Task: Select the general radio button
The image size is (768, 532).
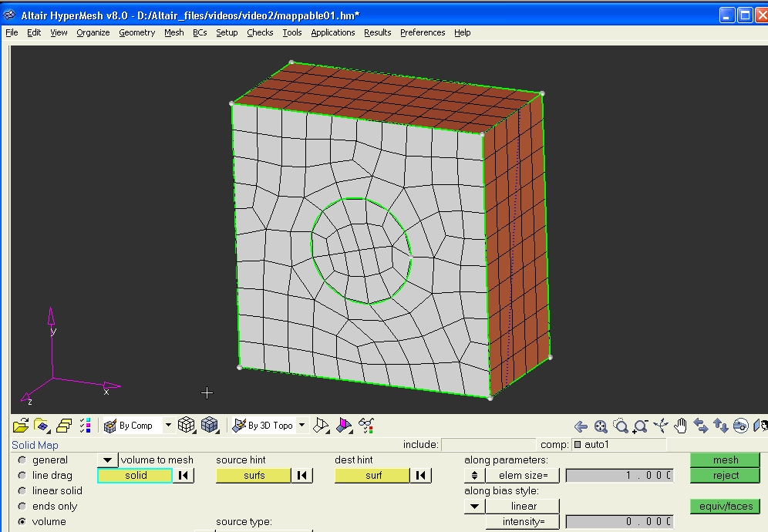Action: coord(22,460)
